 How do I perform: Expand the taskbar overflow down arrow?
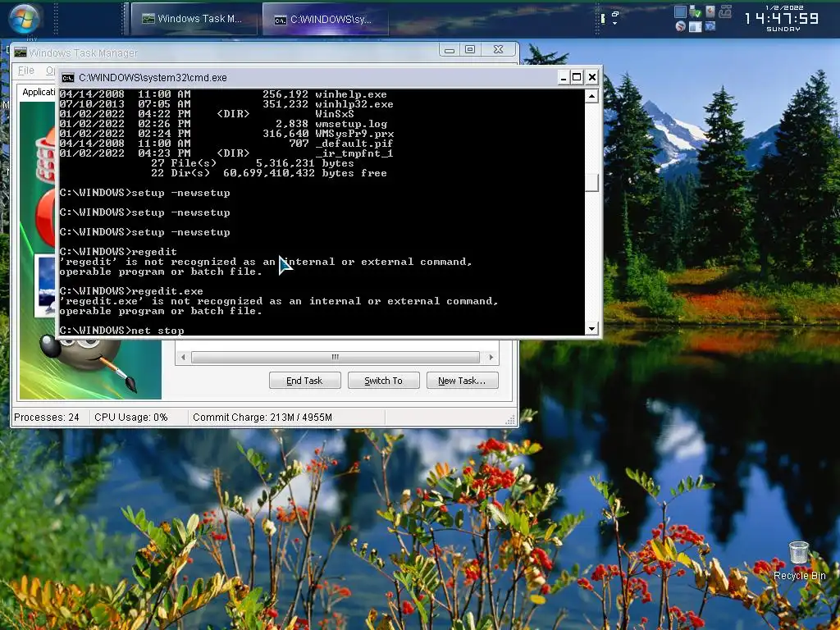614,24
